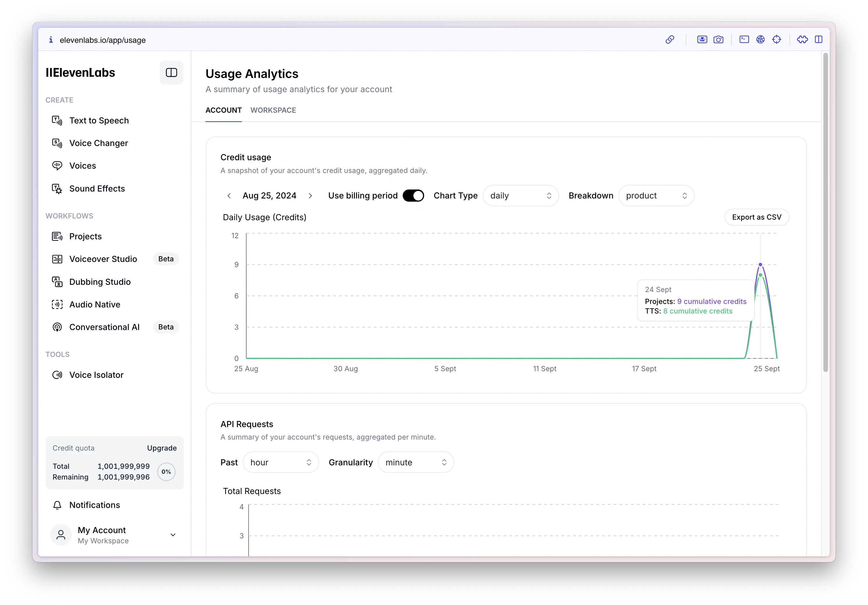Click the My Account avatar icon
868x605 pixels.
click(x=61, y=535)
